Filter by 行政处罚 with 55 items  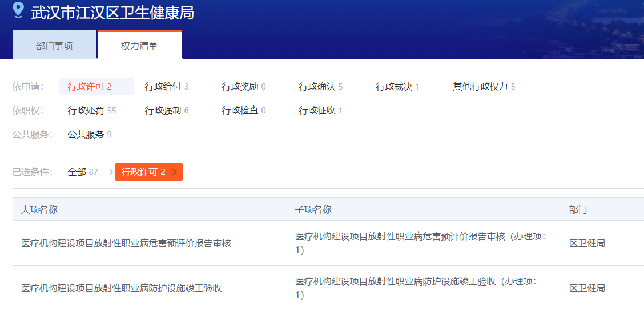coord(91,111)
